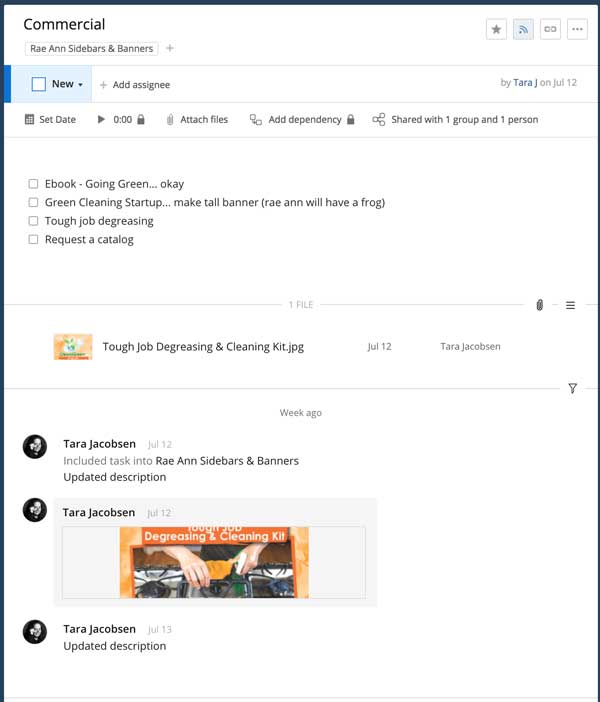Click the paperclip icon beside Attach files

coord(170,120)
